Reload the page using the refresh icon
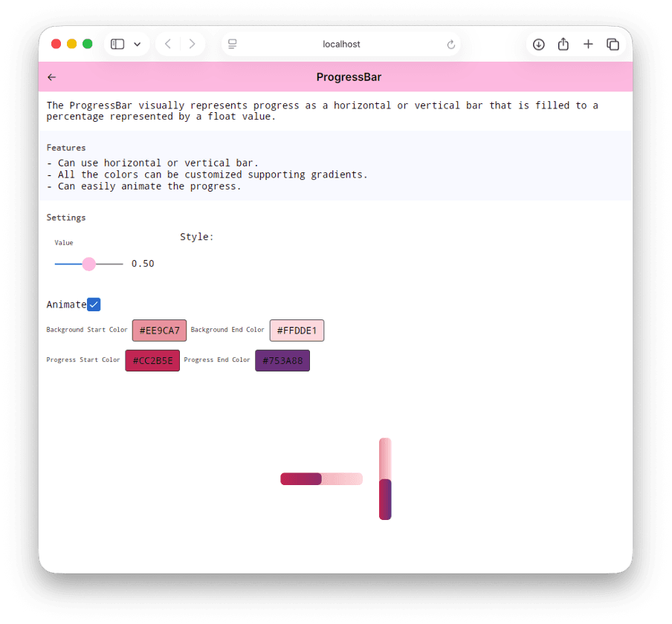 coord(450,45)
